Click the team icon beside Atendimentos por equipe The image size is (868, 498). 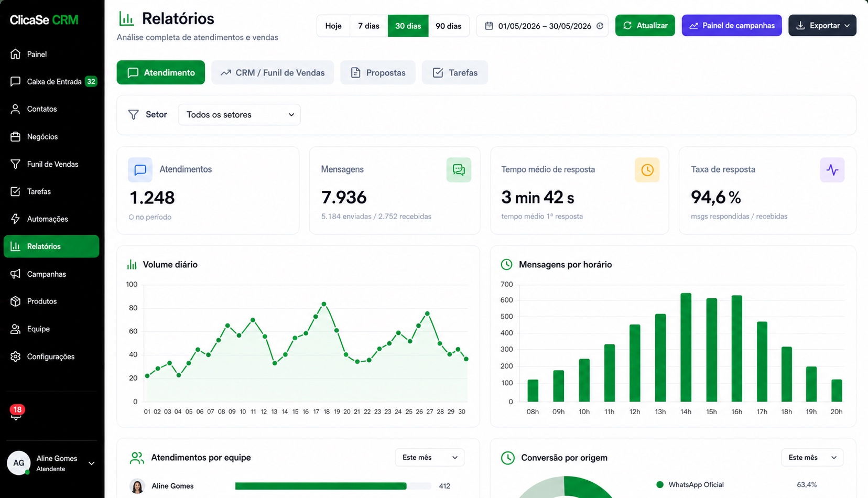[137, 458]
